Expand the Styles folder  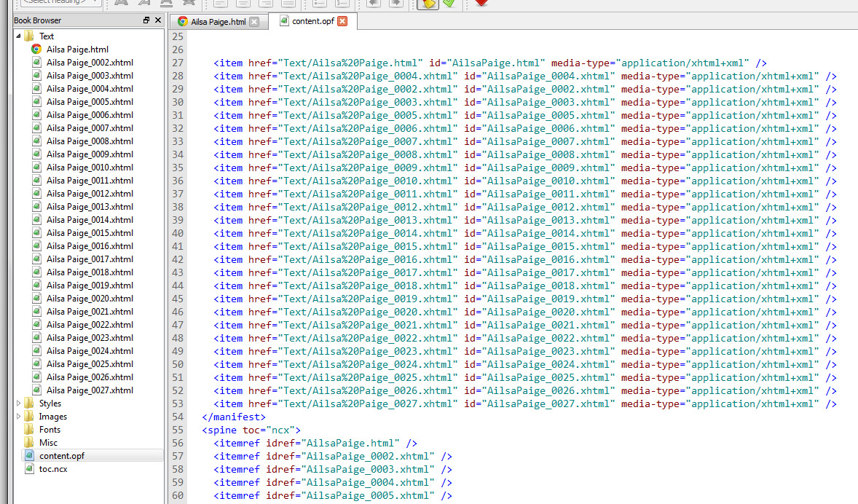(x=18, y=403)
